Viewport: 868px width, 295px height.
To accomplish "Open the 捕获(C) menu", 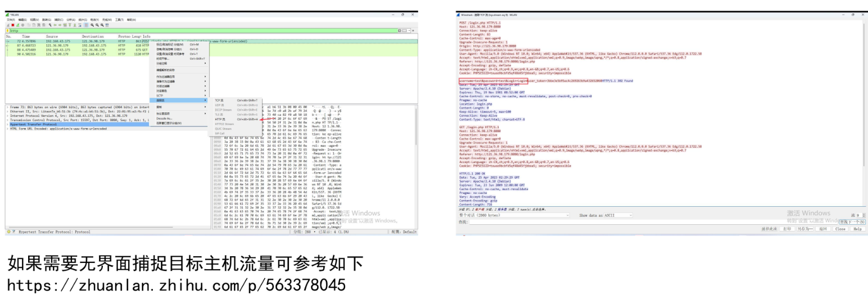I will [x=59, y=20].
